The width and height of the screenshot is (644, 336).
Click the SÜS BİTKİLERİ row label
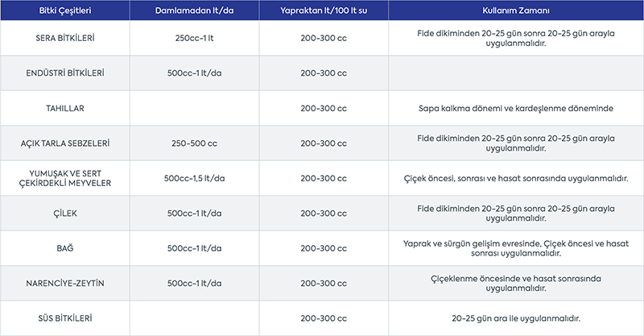64,317
